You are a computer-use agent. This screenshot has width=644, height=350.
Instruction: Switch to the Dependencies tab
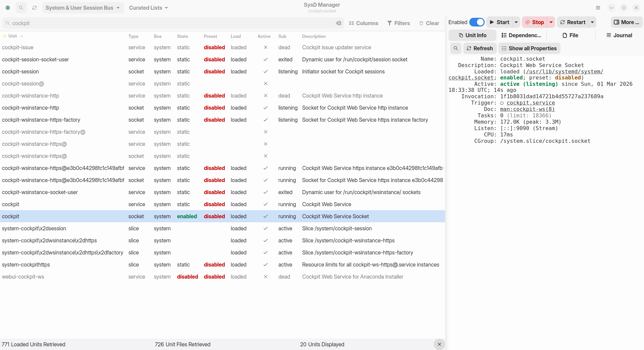pyautogui.click(x=521, y=35)
